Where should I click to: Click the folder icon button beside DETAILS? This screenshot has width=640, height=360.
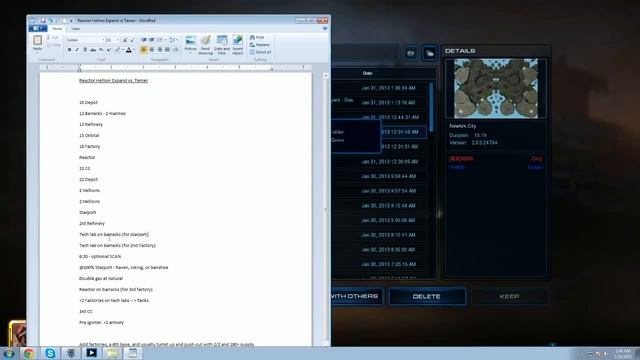click(429, 53)
